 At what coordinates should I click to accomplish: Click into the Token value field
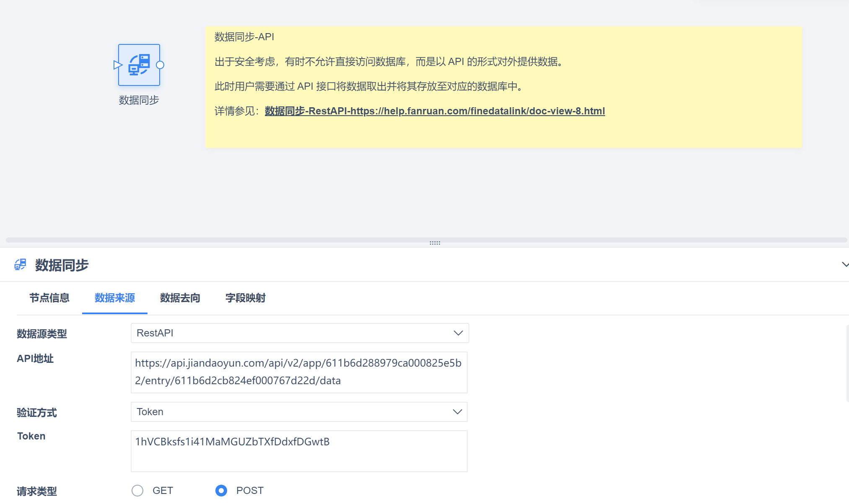(x=299, y=451)
